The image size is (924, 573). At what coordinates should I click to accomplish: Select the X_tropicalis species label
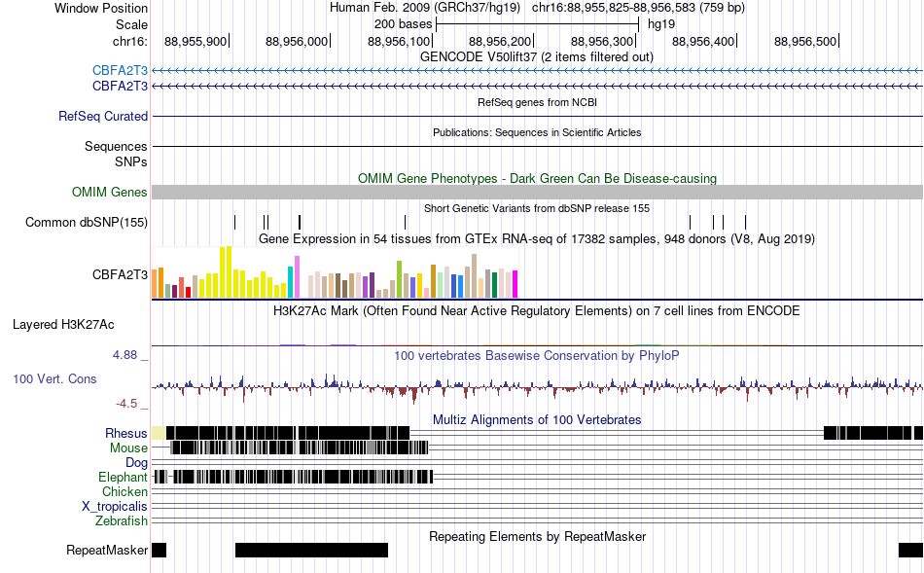coord(115,507)
